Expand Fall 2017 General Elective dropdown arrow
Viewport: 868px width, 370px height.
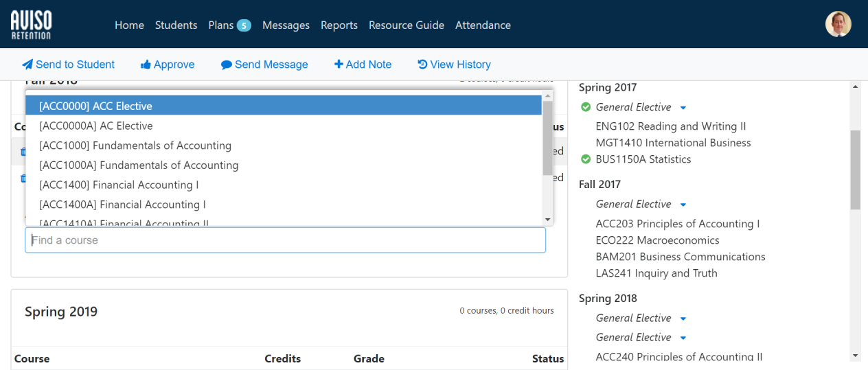coord(683,205)
